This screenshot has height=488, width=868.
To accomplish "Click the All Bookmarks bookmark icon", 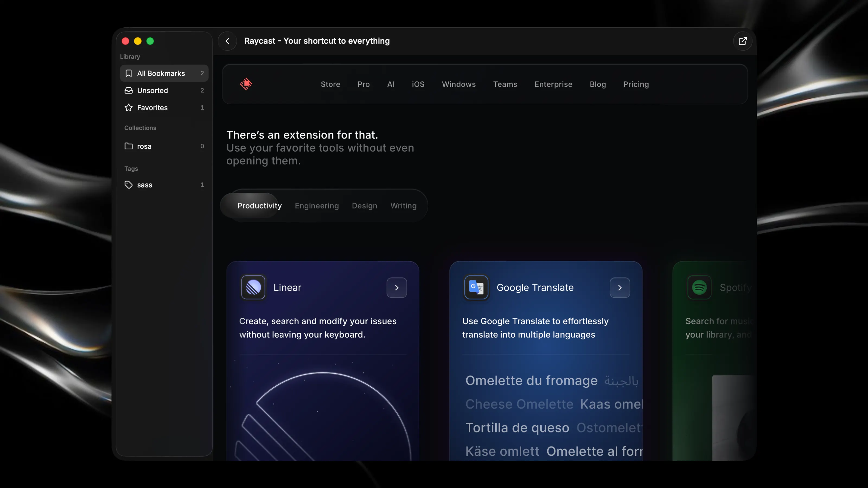I will (128, 73).
